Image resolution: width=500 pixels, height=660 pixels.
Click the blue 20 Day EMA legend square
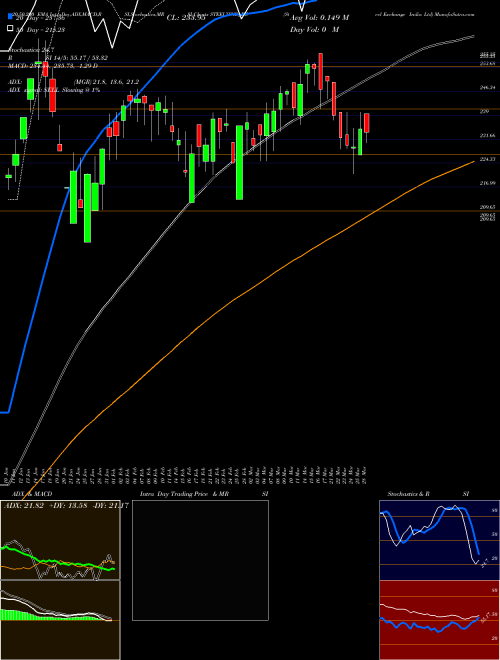point(11,16)
